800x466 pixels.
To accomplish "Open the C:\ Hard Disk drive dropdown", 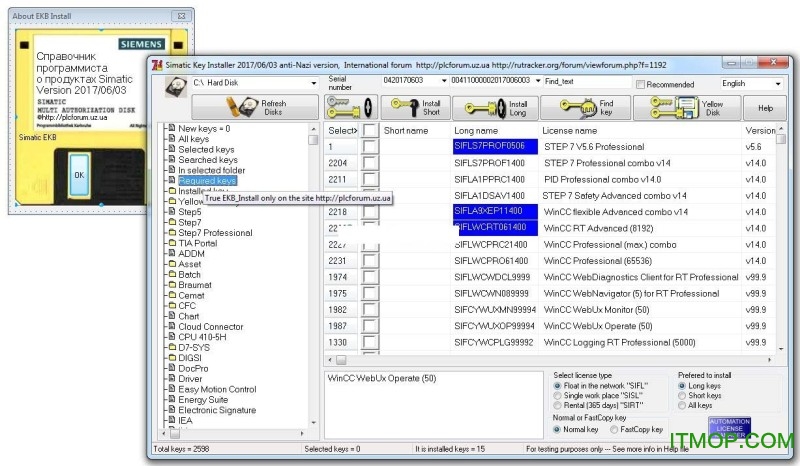I will [x=313, y=82].
